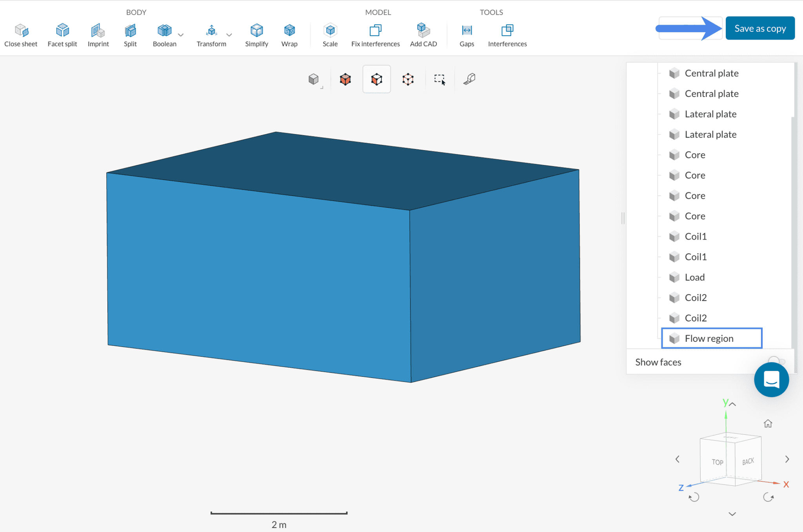This screenshot has height=532, width=803.
Task: Click the Save as copy button
Action: point(760,28)
